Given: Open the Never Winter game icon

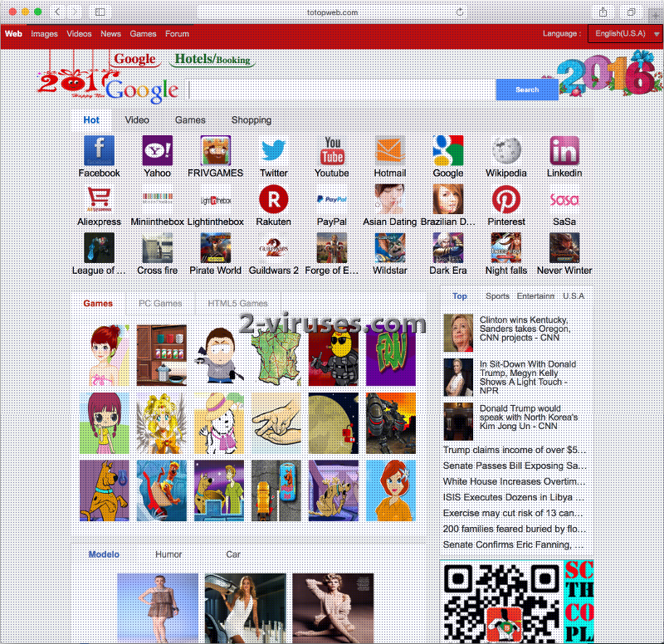Looking at the screenshot, I should pyautogui.click(x=564, y=247).
